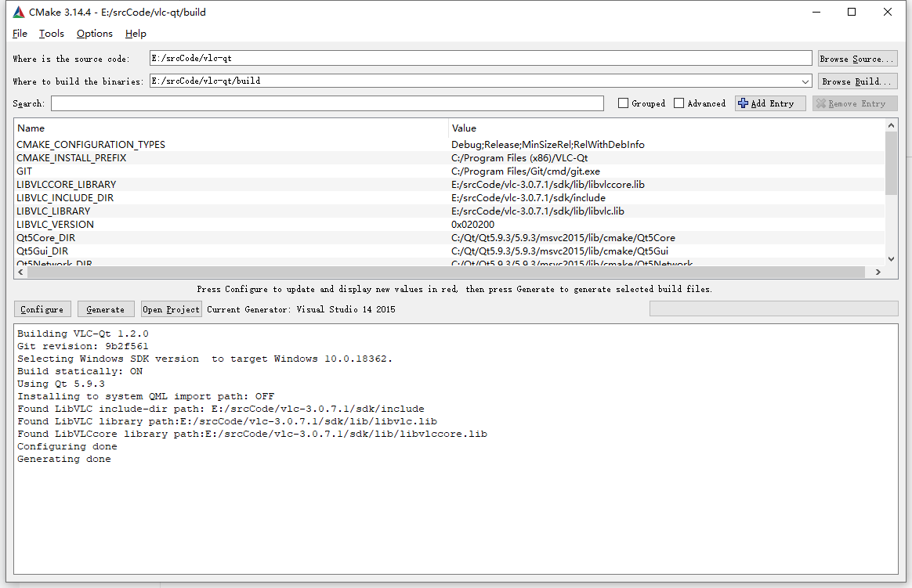Click value ending in cmake/Qt5Gui
This screenshot has width=912, height=588.
(x=559, y=251)
